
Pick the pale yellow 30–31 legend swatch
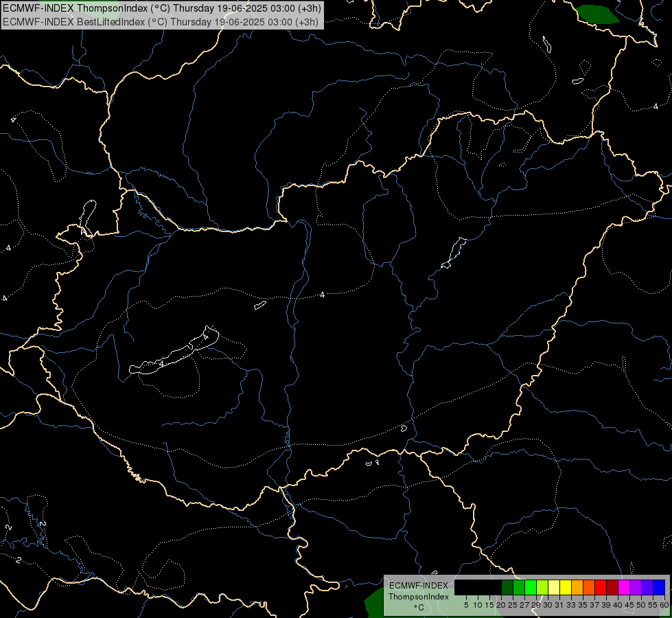[554, 588]
